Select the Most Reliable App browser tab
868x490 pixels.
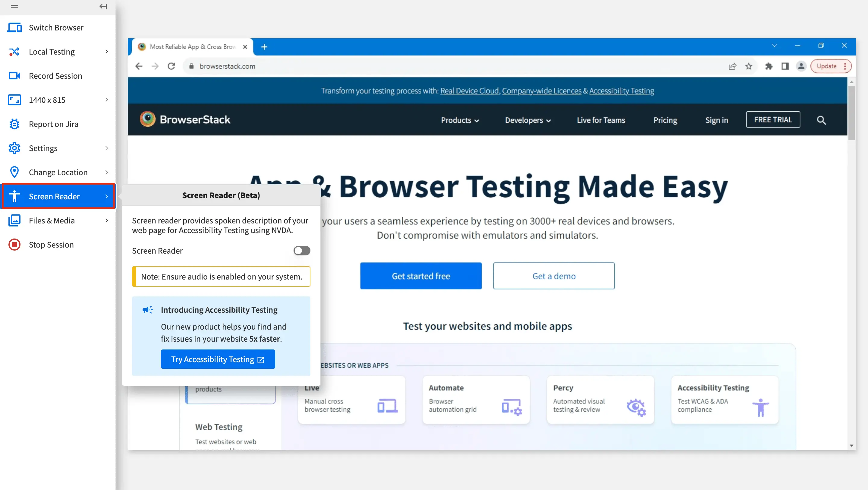pos(192,47)
